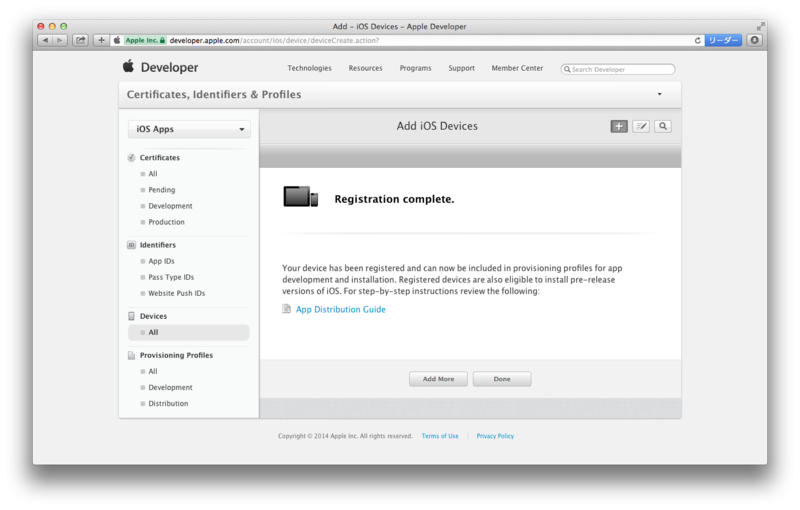Select Pass Type IDs

[171, 277]
